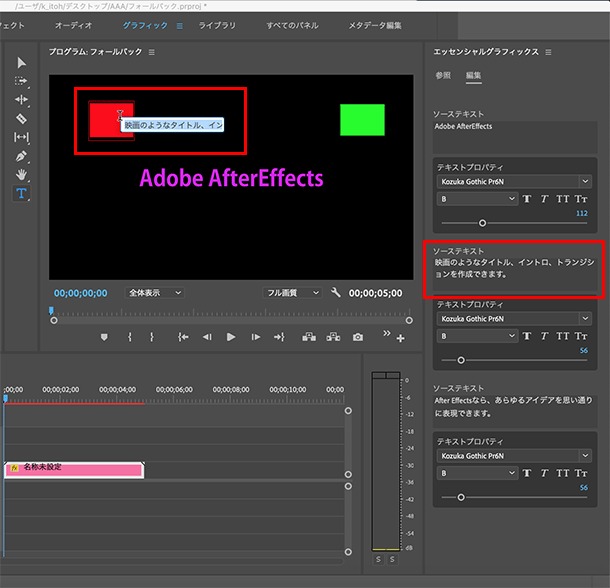Select the Ripple Edit tool
This screenshot has height=588, width=610.
[21, 100]
